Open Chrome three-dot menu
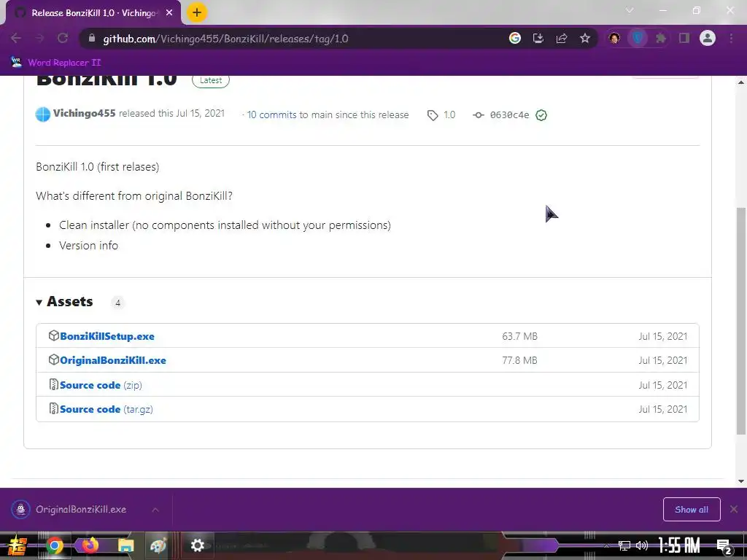The height and width of the screenshot is (560, 747). click(731, 38)
